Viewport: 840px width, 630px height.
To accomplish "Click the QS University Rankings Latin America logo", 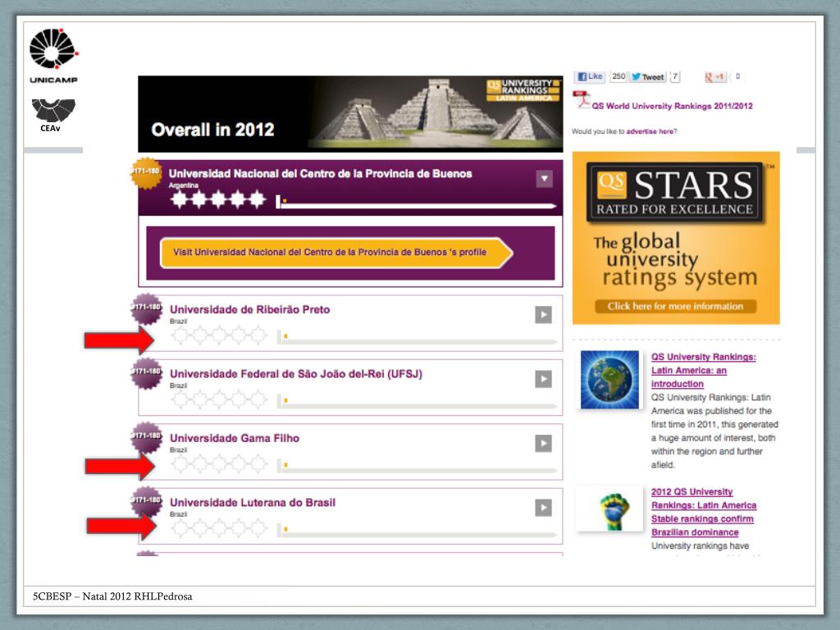I will coord(523,90).
